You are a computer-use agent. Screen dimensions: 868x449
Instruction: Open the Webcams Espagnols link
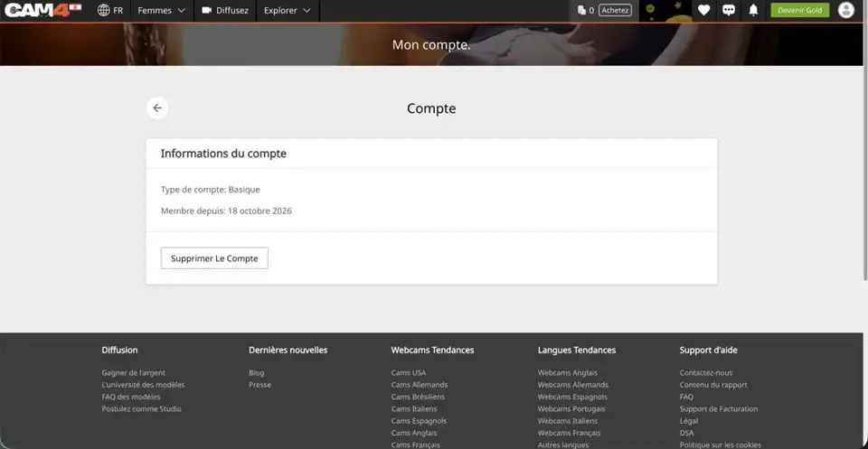[x=572, y=397]
